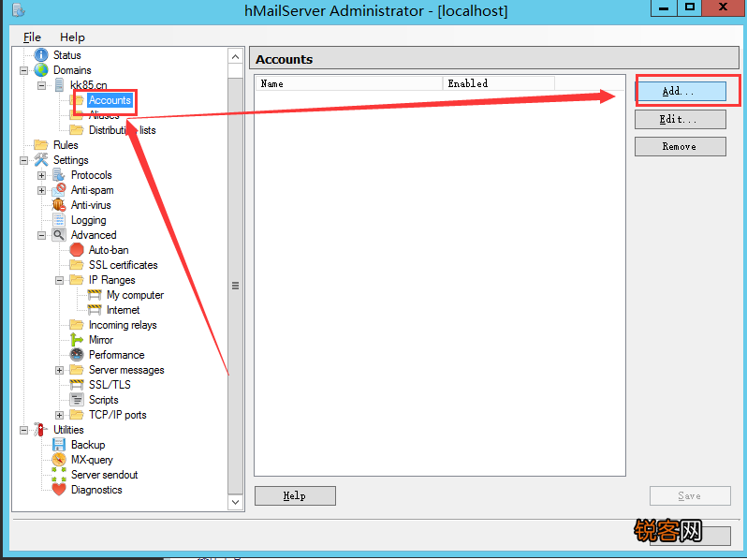Click the Settings tools icon

click(x=41, y=160)
